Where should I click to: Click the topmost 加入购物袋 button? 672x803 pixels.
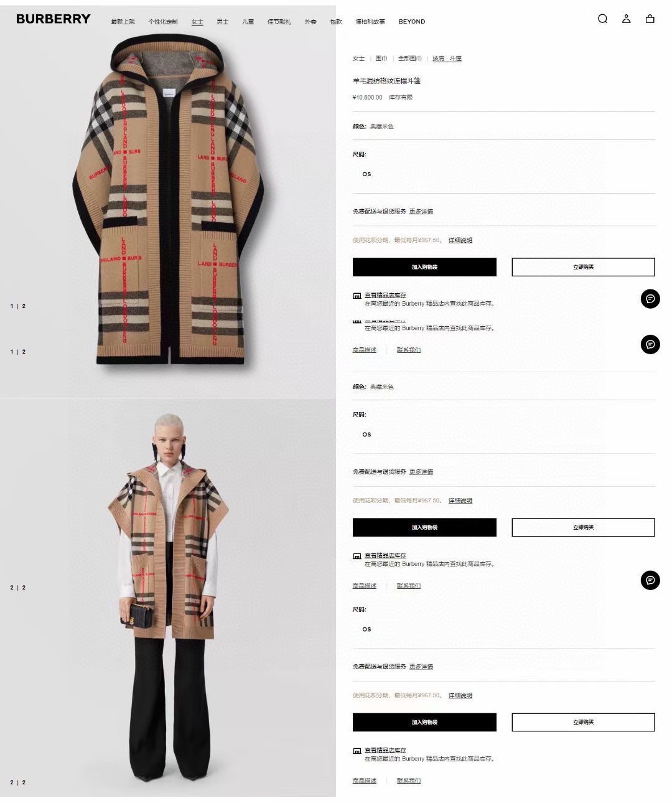point(424,267)
